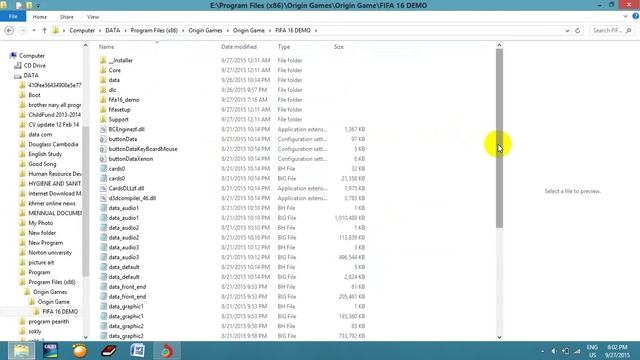
Task: Click the file list vertical scrollbar thumb
Action: pyautogui.click(x=500, y=139)
